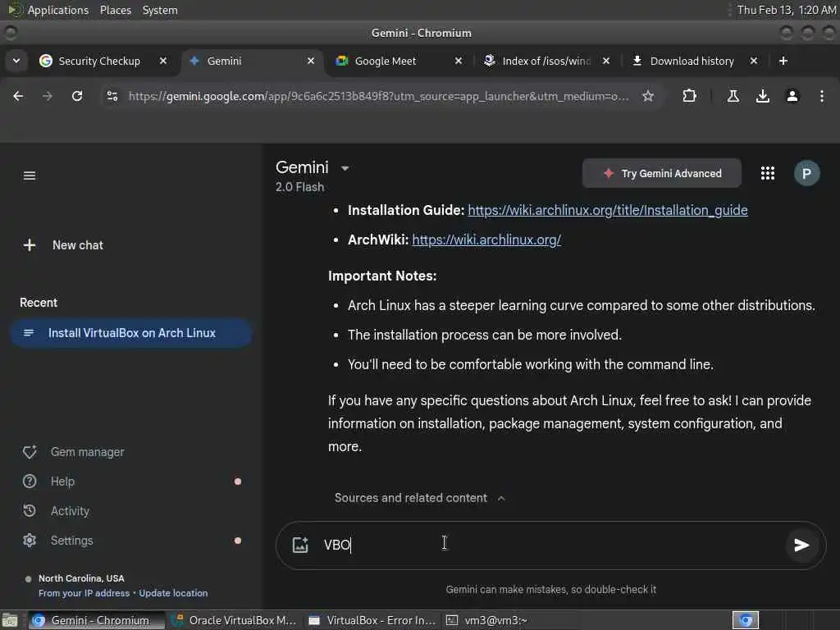Click the Help question mark icon
The height and width of the screenshot is (630, 840).
coord(30,482)
